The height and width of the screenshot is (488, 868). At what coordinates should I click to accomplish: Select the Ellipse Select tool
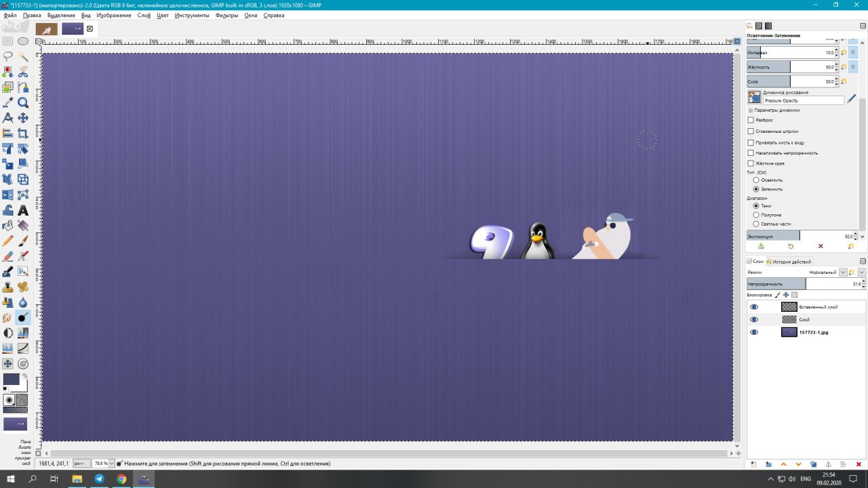(23, 41)
